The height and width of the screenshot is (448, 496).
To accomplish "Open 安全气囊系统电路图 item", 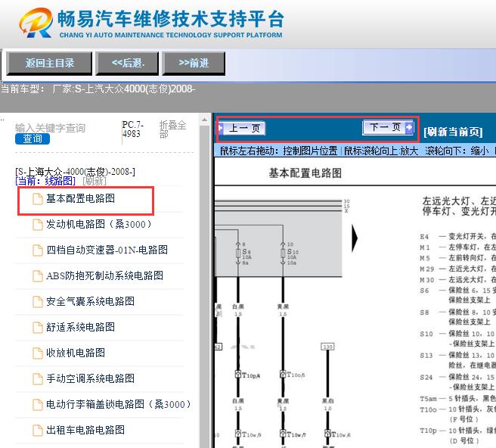I will click(x=90, y=301).
